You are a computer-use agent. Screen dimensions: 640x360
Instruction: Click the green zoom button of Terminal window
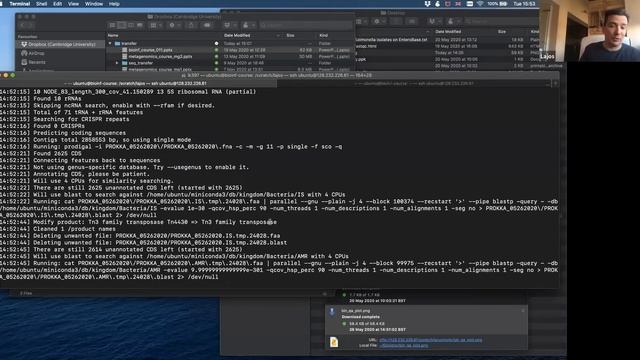point(13,75)
